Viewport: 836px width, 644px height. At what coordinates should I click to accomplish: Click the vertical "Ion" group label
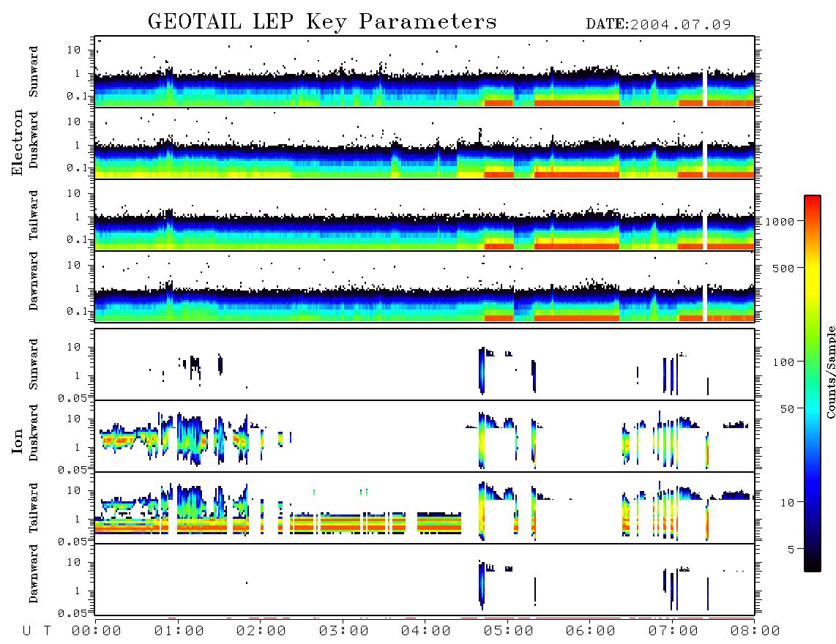pos(18,441)
